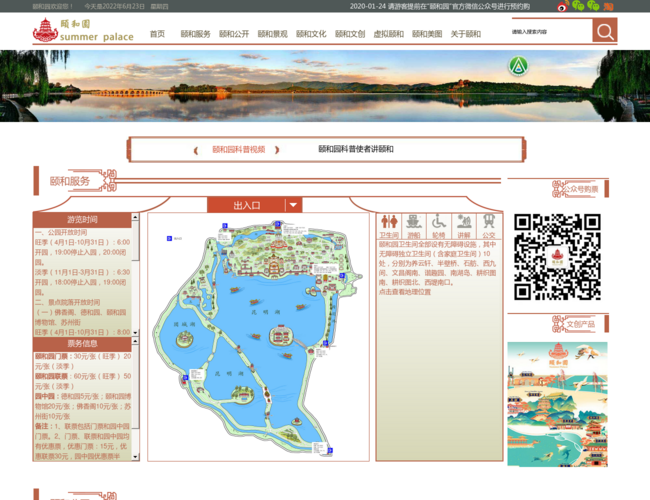Go to previous item with left chevron

(196, 149)
